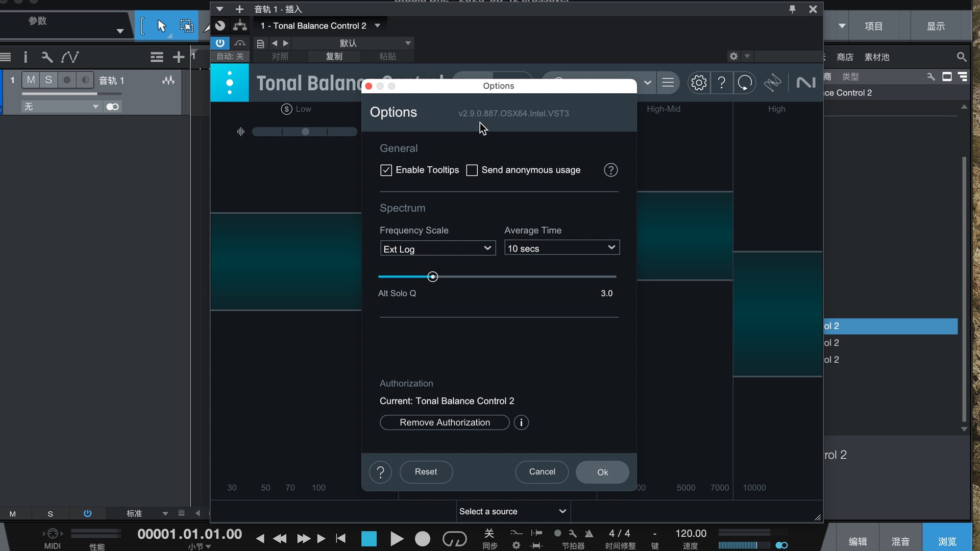Open track 1 input dropdown 无
Screen dimensions: 980x551
(x=61, y=107)
